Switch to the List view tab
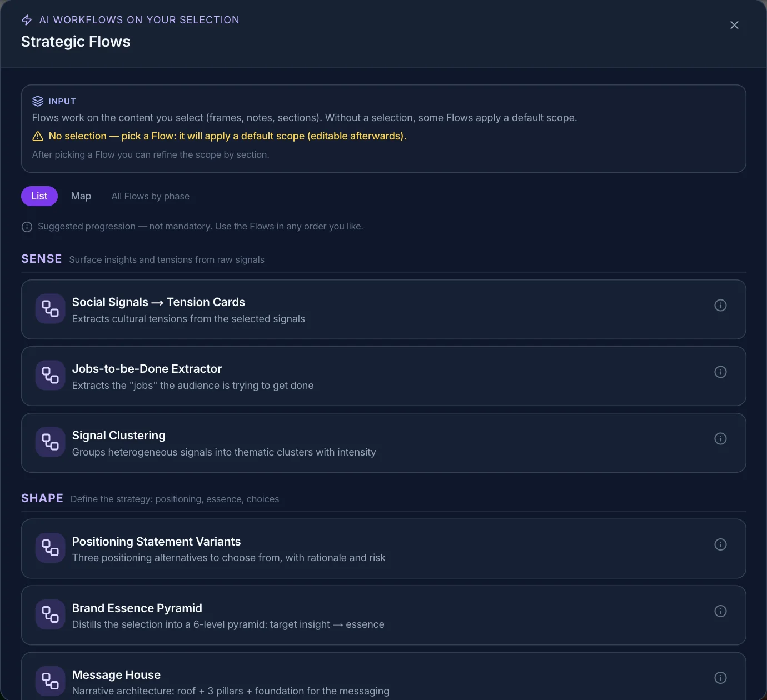 pyautogui.click(x=39, y=196)
